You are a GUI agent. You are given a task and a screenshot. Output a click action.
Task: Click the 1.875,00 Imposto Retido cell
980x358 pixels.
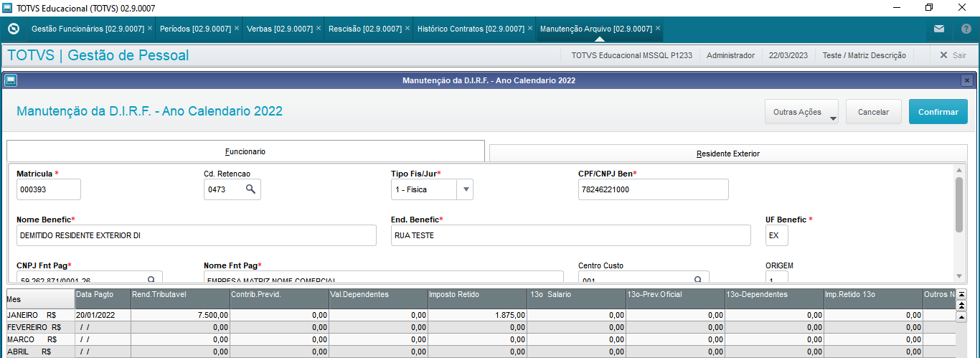coord(477,315)
